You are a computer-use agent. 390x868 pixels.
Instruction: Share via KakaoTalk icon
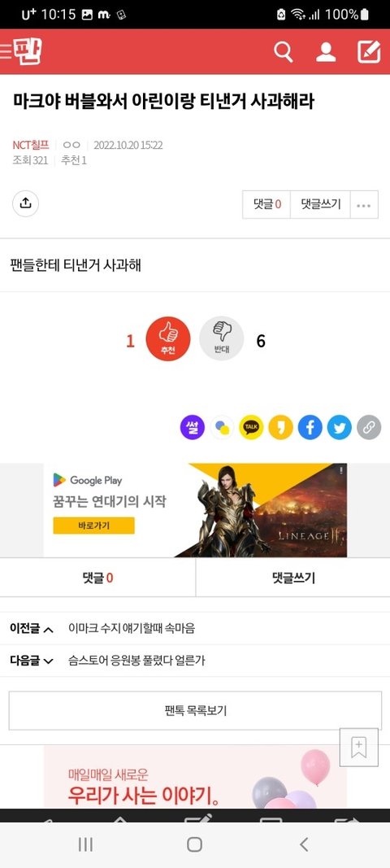click(251, 427)
